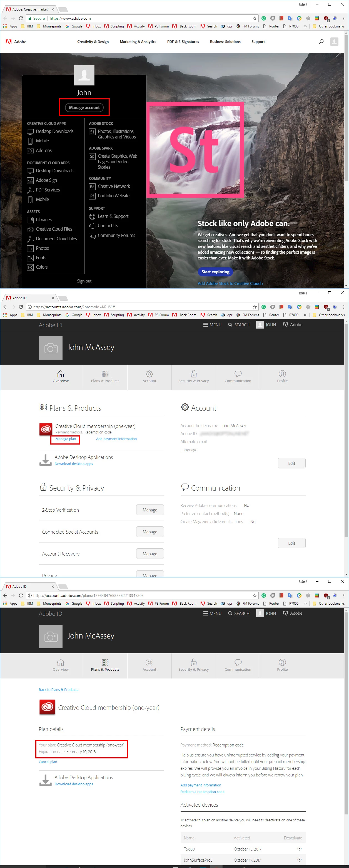The height and width of the screenshot is (868, 349).
Task: Open MENU in the Adobe ID plans window
Action: pos(212,613)
